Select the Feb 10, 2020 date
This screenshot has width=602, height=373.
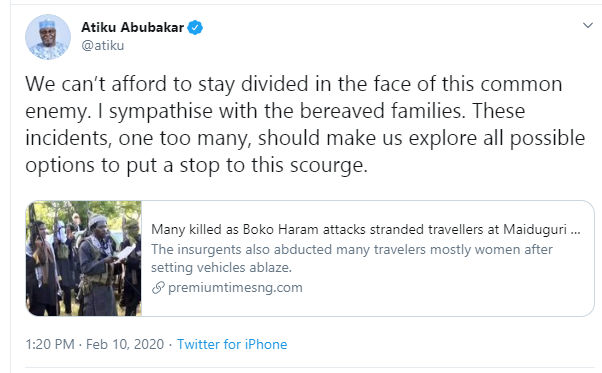(x=125, y=344)
